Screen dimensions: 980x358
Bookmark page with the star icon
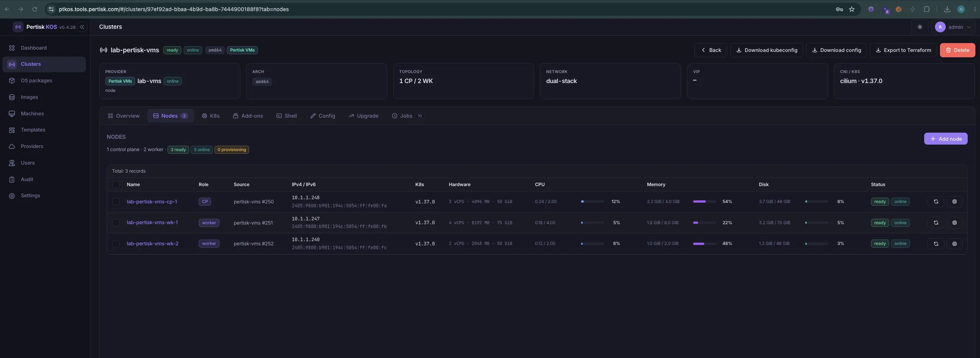tap(852, 9)
